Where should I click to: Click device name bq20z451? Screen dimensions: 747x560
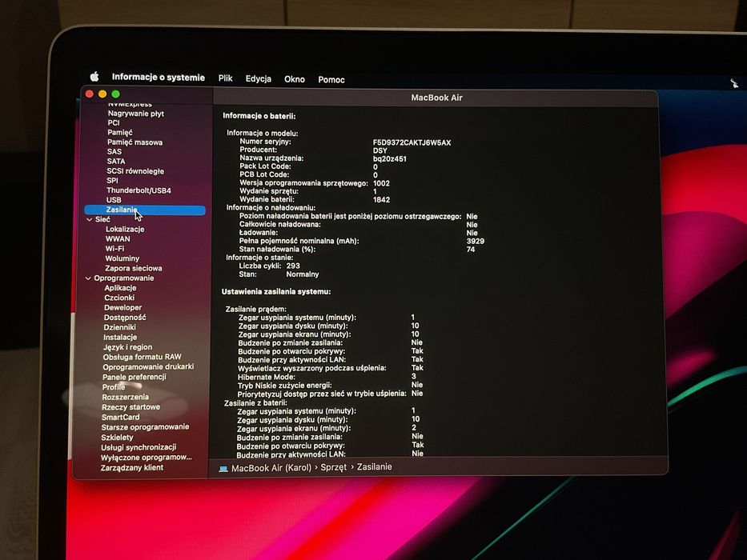(x=390, y=158)
